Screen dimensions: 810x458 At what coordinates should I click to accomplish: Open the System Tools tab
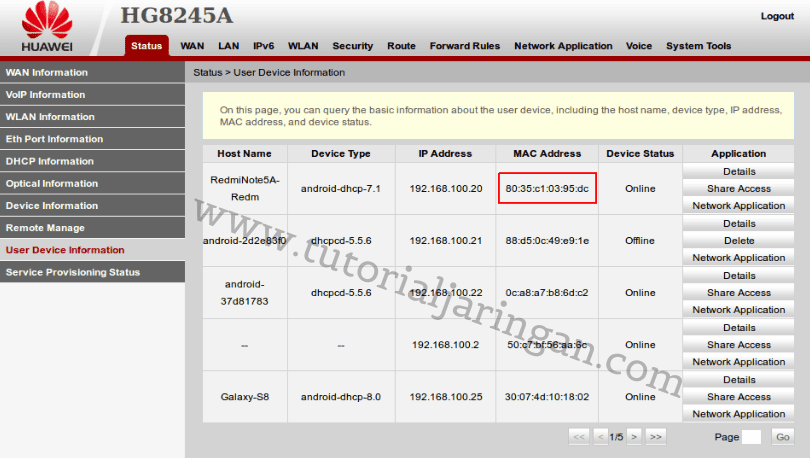(x=698, y=45)
